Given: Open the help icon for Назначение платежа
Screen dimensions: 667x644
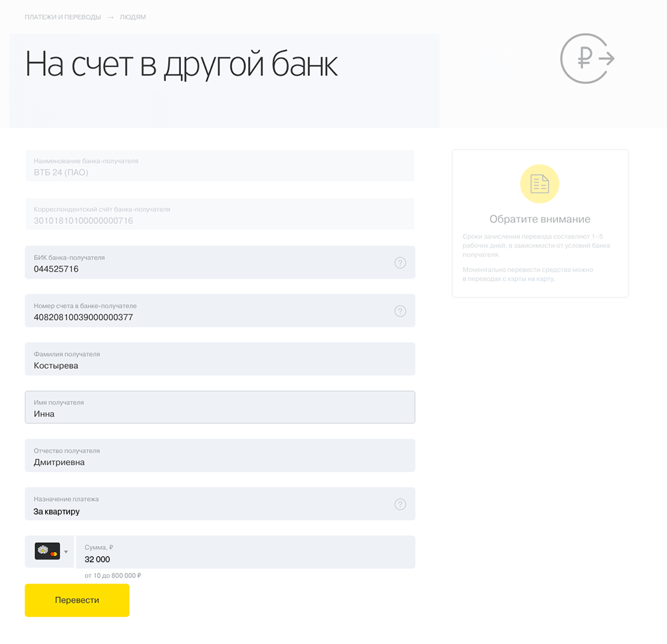Looking at the screenshot, I should pyautogui.click(x=400, y=504).
